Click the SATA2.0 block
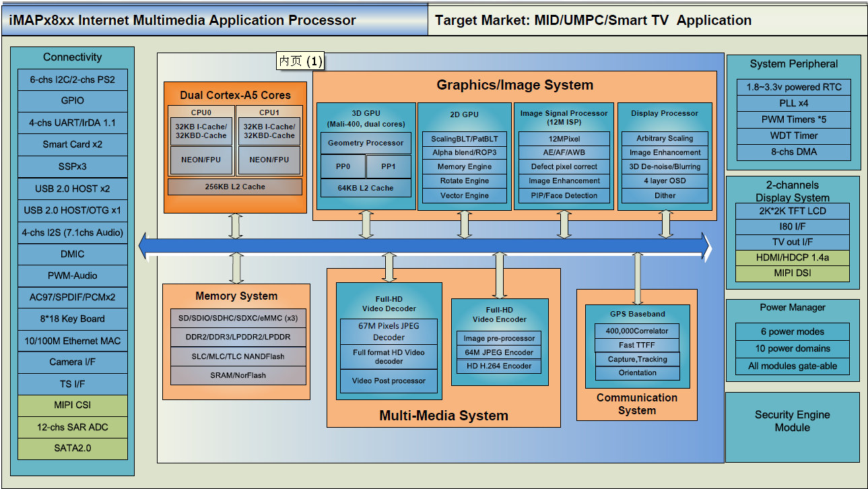This screenshot has width=868, height=489. click(72, 449)
